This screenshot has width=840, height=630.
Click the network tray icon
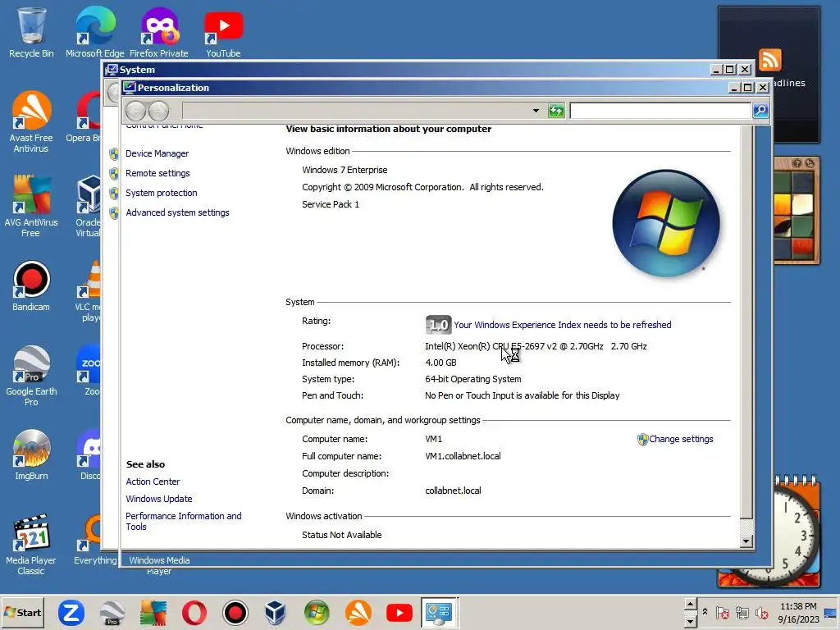tap(742, 613)
